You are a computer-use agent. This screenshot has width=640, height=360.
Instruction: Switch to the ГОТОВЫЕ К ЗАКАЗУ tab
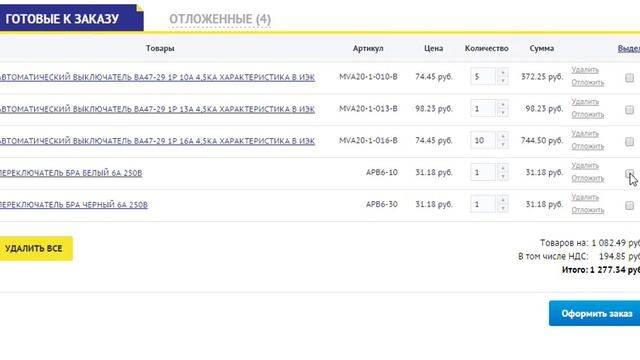(x=71, y=18)
